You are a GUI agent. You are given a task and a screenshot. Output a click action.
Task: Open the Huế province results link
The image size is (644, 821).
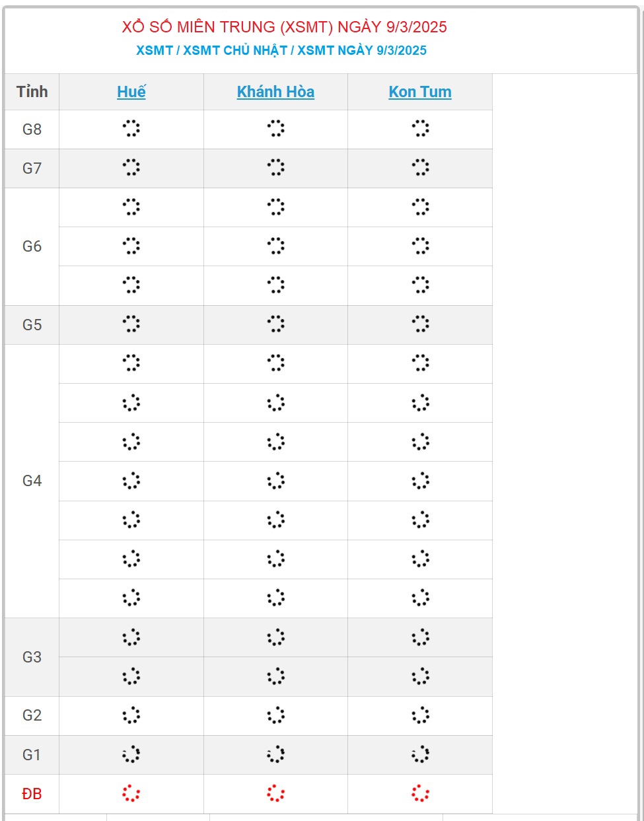tap(131, 92)
